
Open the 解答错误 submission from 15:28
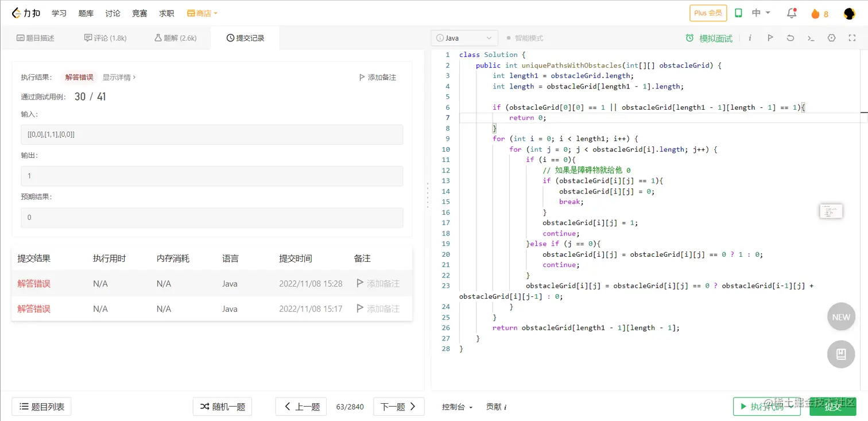(34, 284)
